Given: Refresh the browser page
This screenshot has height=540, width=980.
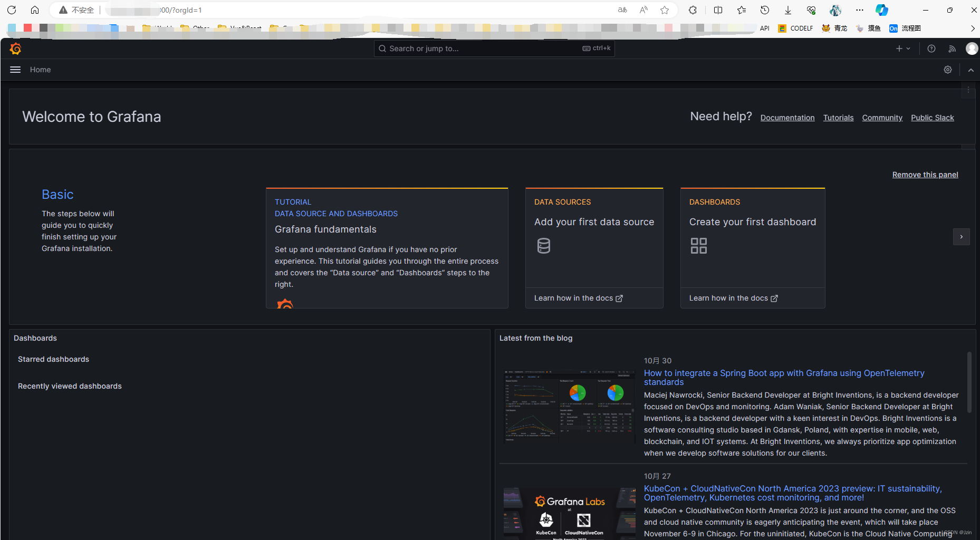Looking at the screenshot, I should click(12, 10).
